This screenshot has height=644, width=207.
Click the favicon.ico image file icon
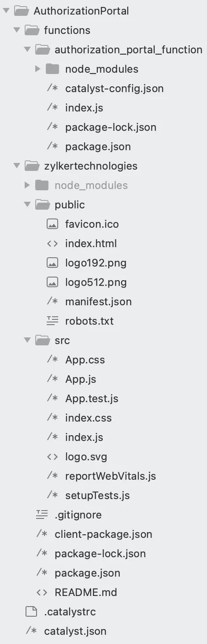click(x=52, y=224)
